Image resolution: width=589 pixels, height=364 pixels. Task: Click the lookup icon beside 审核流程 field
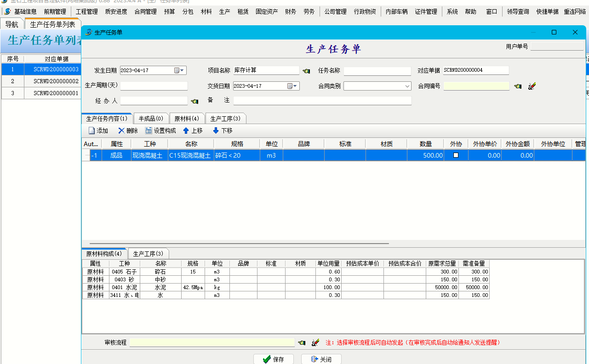click(x=302, y=343)
